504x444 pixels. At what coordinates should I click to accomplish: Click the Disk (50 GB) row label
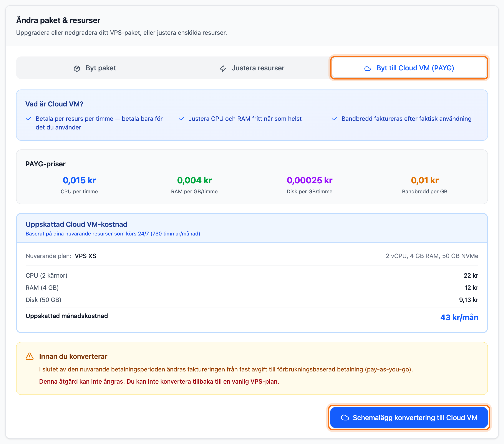[x=43, y=300]
